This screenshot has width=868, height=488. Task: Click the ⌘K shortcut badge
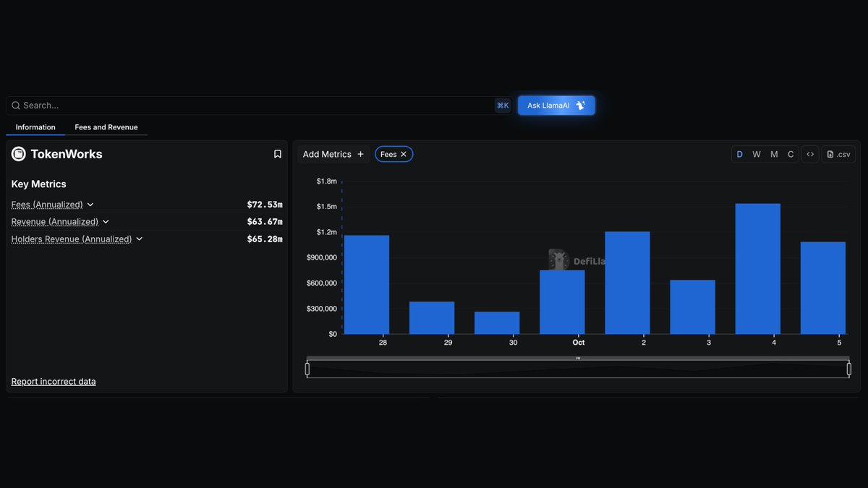pos(503,106)
